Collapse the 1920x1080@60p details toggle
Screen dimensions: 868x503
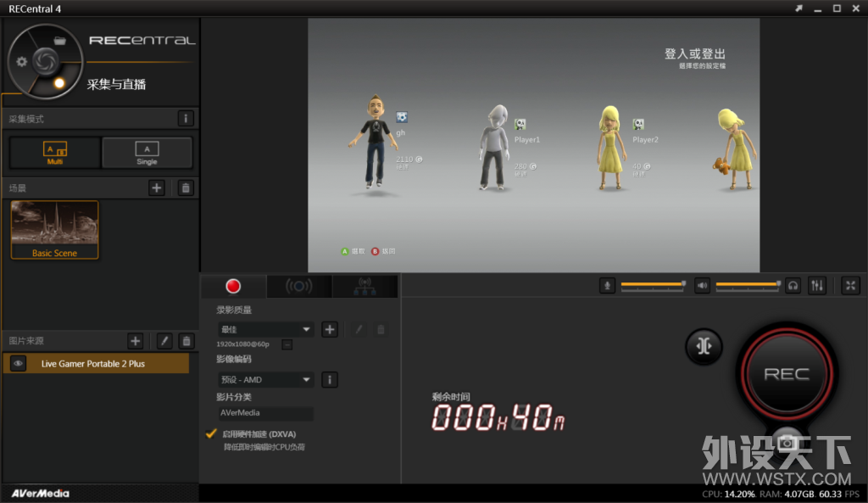tap(287, 344)
